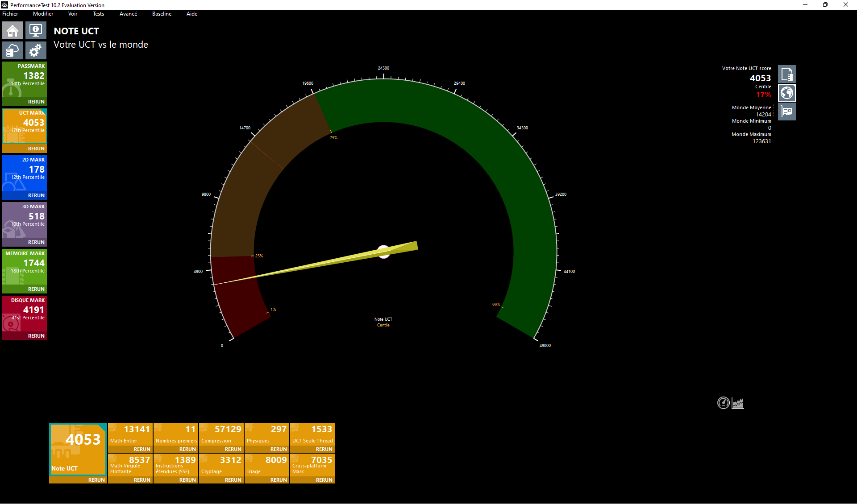
Task: Open the Baseline menu
Action: click(162, 14)
